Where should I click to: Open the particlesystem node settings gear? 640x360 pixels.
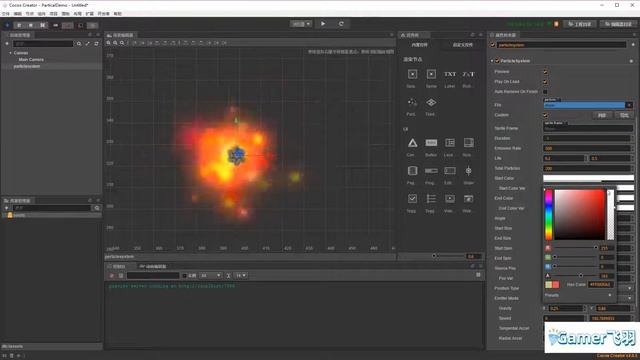(x=633, y=45)
